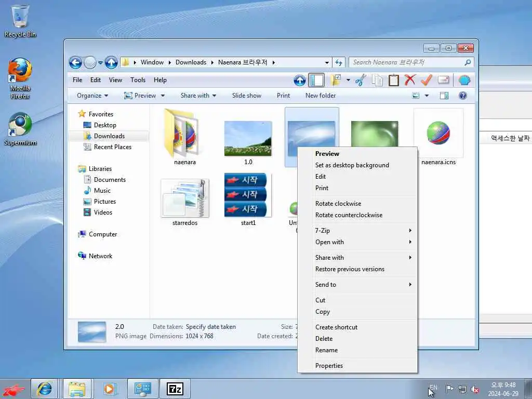Click the Up folder button beside the address bar
The height and width of the screenshot is (399, 532).
pyautogui.click(x=111, y=62)
